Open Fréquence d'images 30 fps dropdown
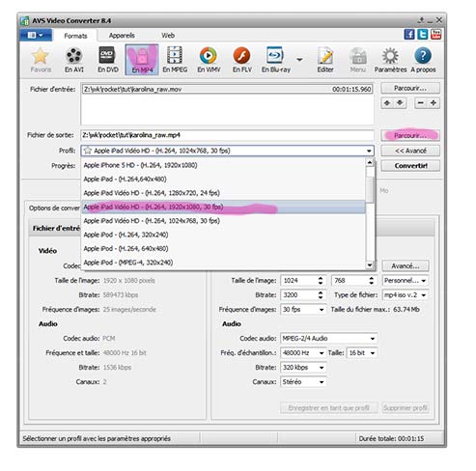This screenshot has width=476, height=471. click(303, 310)
